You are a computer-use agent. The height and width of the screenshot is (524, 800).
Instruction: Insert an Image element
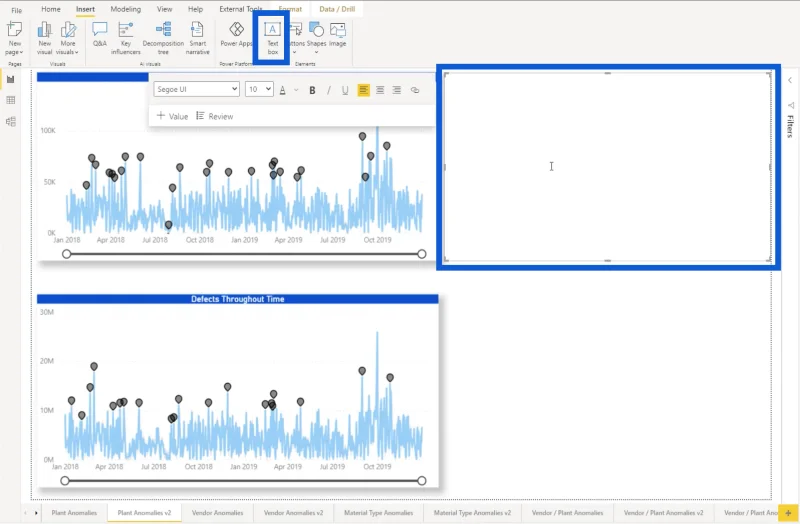337,35
